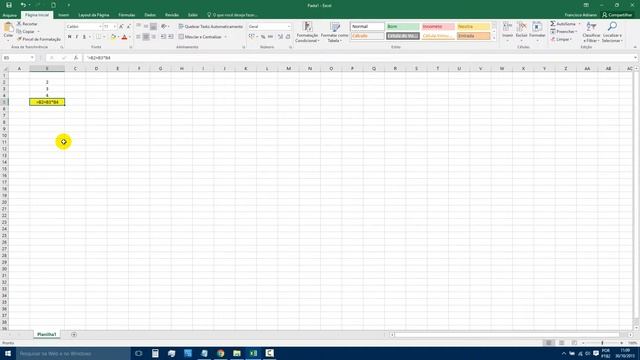Image resolution: width=640 pixels, height=360 pixels.
Task: Click the 'tell me' search field
Action: 233,15
